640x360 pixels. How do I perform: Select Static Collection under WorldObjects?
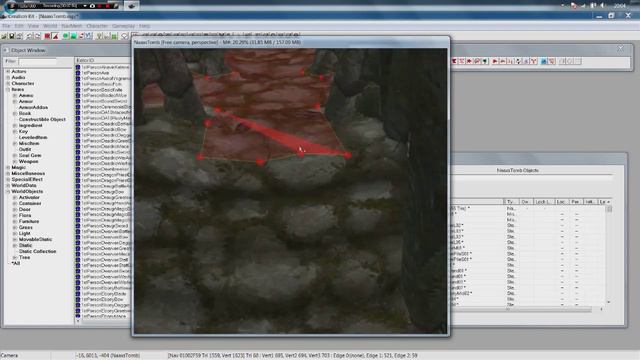38,251
